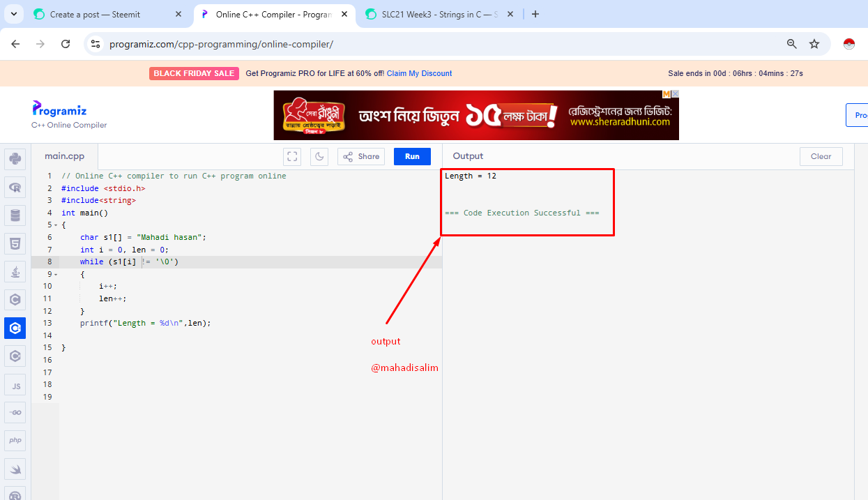Open the browser profile avatar
The height and width of the screenshot is (500, 868).
point(848,44)
